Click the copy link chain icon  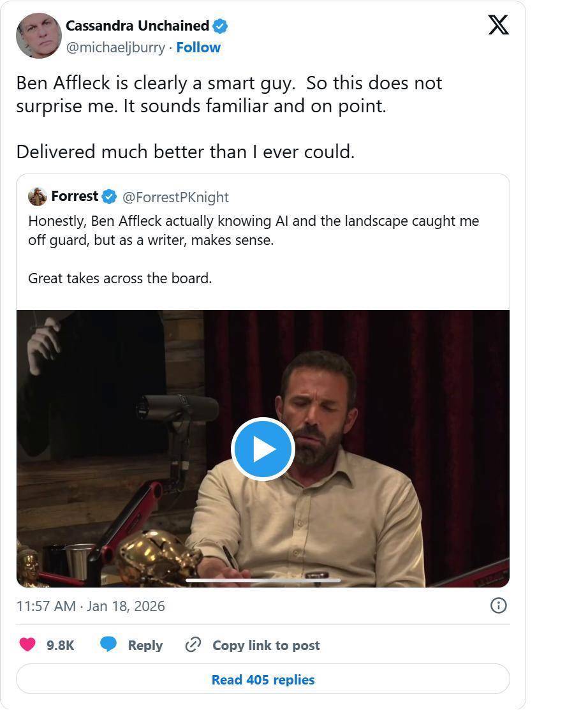click(x=193, y=645)
